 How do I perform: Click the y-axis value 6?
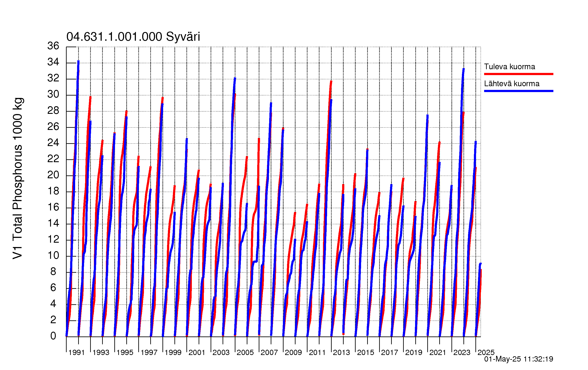pyautogui.click(x=53, y=288)
